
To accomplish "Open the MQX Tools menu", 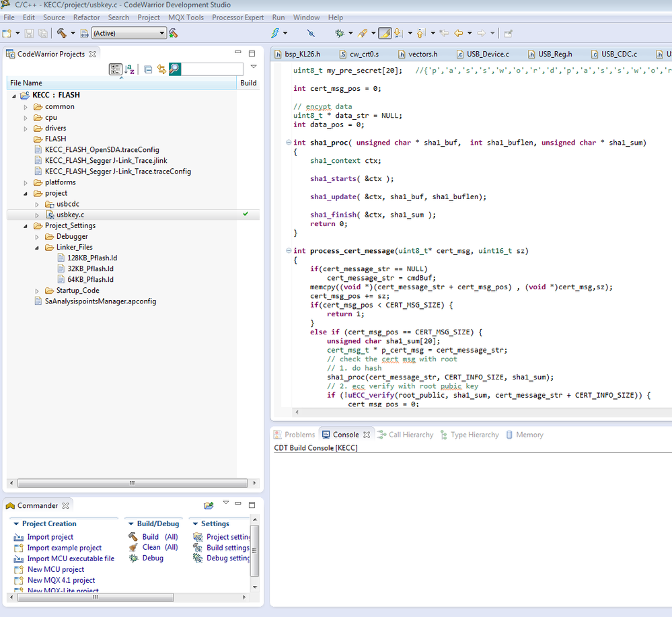I will 186,17.
